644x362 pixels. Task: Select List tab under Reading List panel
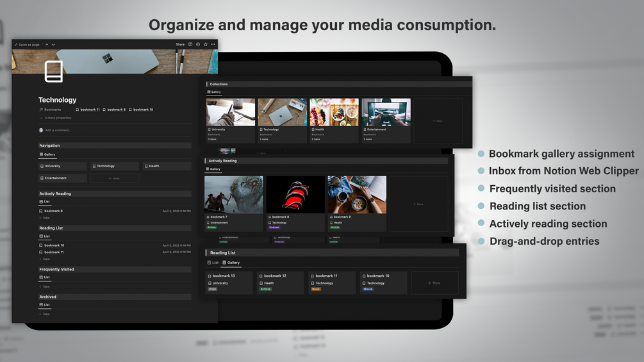click(x=44, y=236)
